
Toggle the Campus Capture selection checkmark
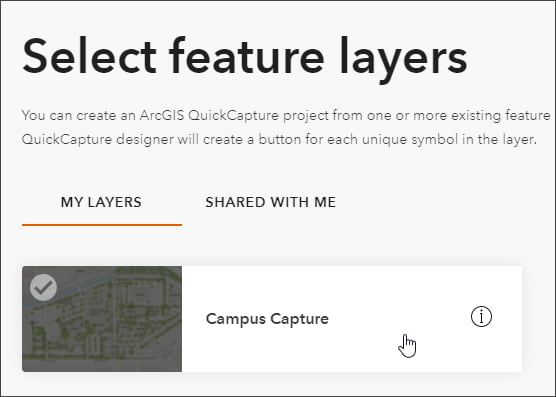tap(43, 287)
